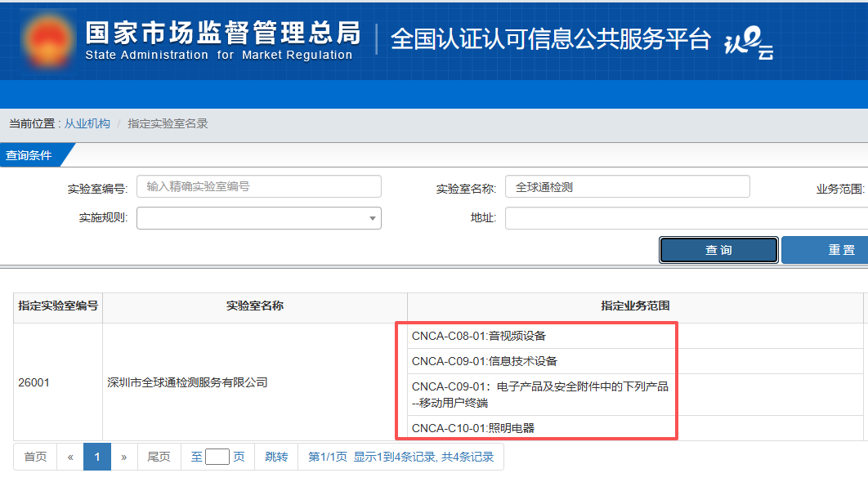Go to 尾页 in pagination
Viewport: 868px width, 482px height.
(x=159, y=457)
